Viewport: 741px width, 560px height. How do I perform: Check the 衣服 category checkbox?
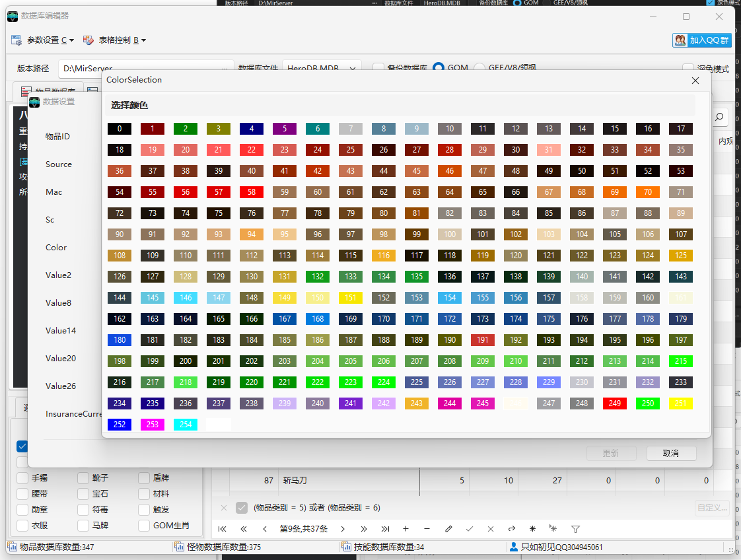22,526
